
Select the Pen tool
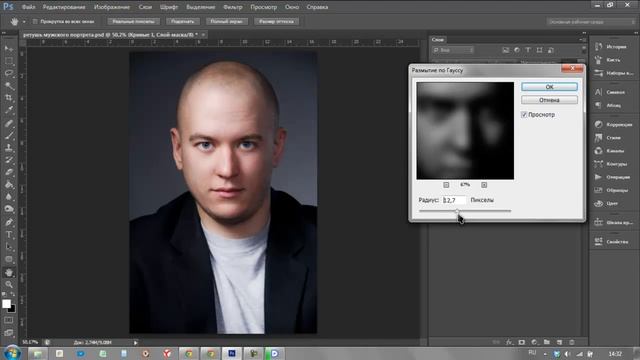point(9,222)
